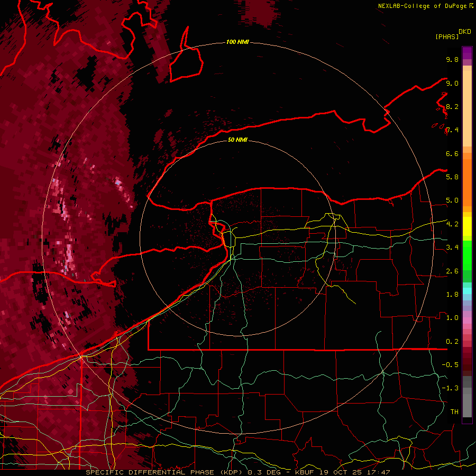Screen dimensions: 476x476
Task: Click the 17:47 timestamp
Action: (x=378, y=472)
